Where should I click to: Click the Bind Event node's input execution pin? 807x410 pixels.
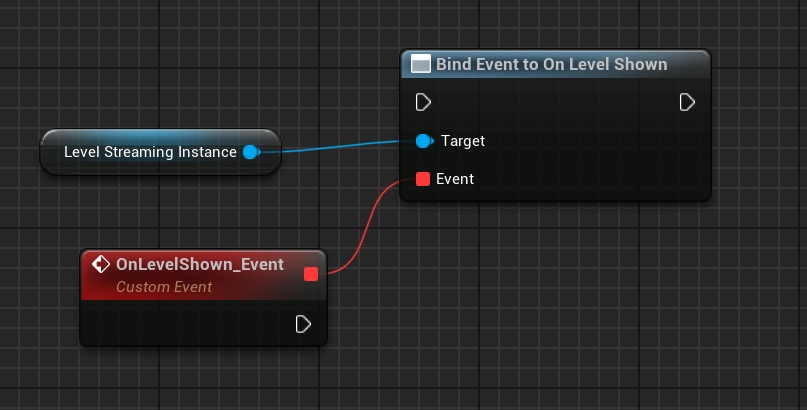click(x=423, y=102)
